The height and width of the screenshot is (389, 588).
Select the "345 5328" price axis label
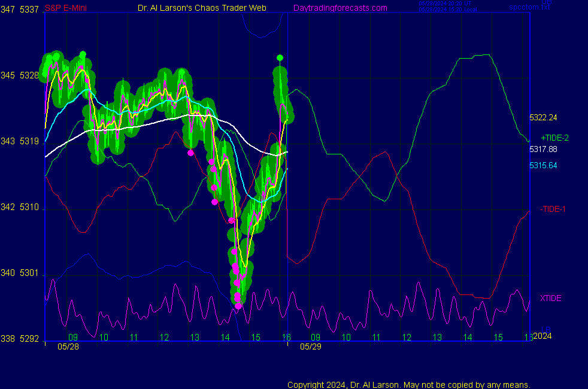click(x=20, y=75)
